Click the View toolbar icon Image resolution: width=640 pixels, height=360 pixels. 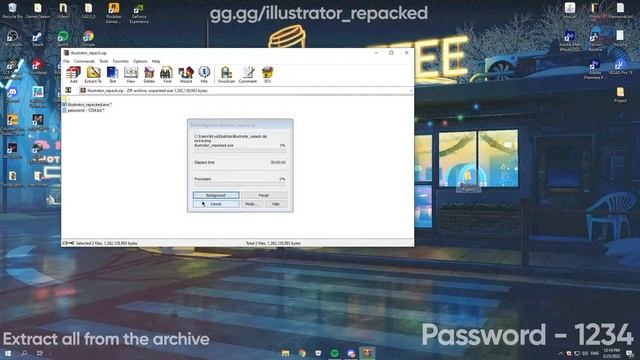click(x=131, y=75)
